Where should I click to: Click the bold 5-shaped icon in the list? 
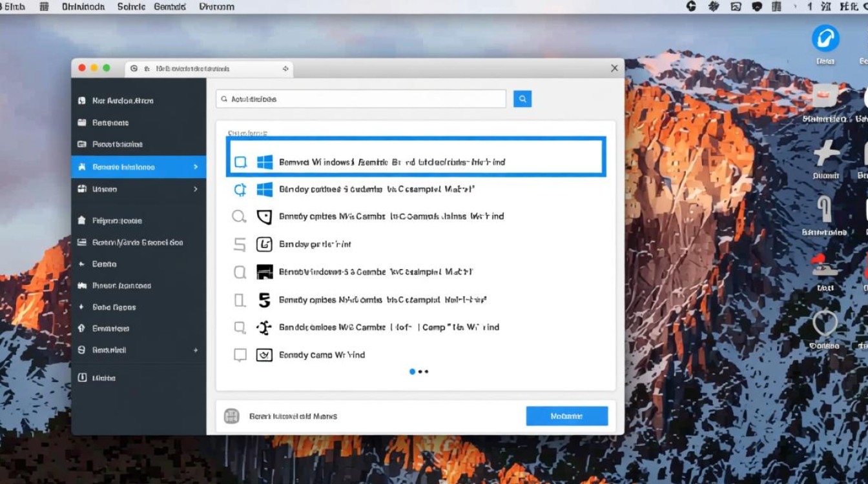(x=264, y=300)
